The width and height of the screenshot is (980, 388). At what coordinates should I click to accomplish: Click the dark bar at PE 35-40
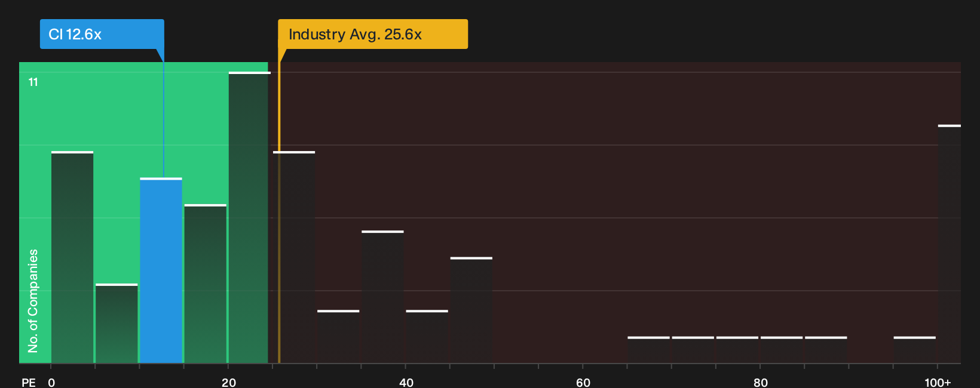click(382, 297)
